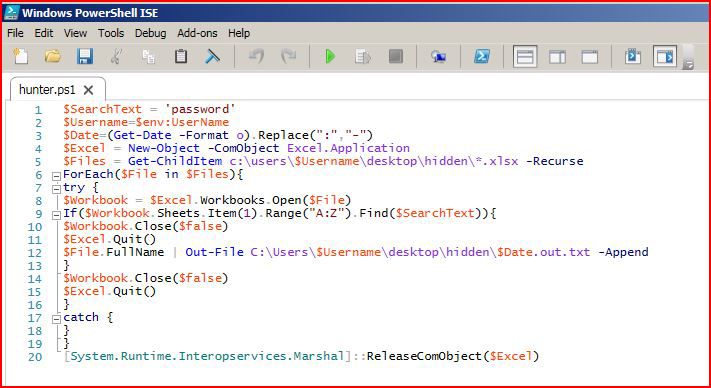Viewport: 711px width, 388px height.
Task: Open the Debug menu
Action: [x=151, y=33]
